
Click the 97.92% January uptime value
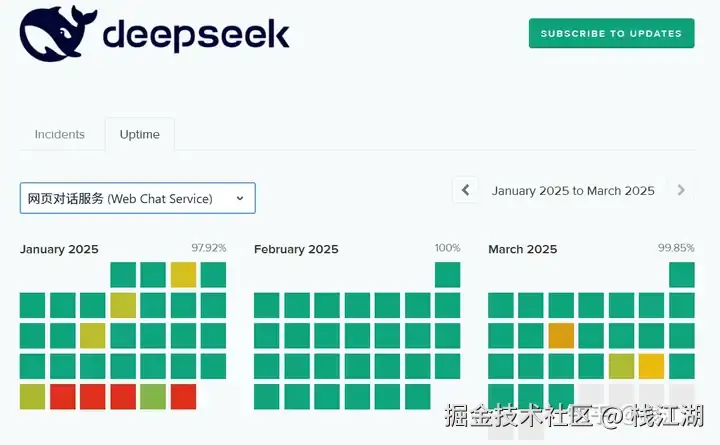pos(209,248)
